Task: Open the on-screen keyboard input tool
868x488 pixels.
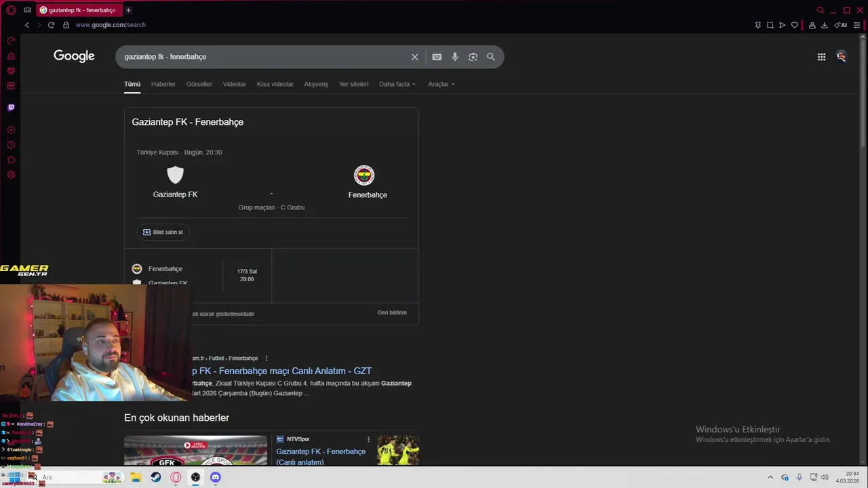Action: (x=437, y=57)
